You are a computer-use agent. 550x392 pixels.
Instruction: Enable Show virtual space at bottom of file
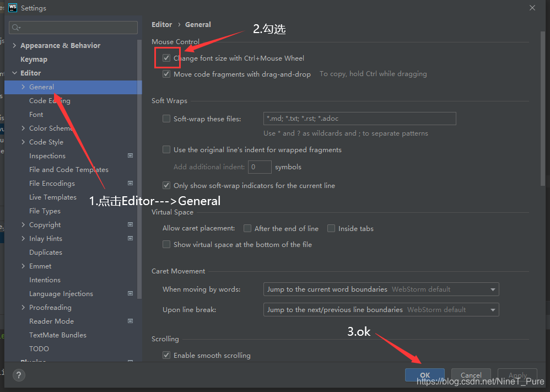[x=166, y=244]
